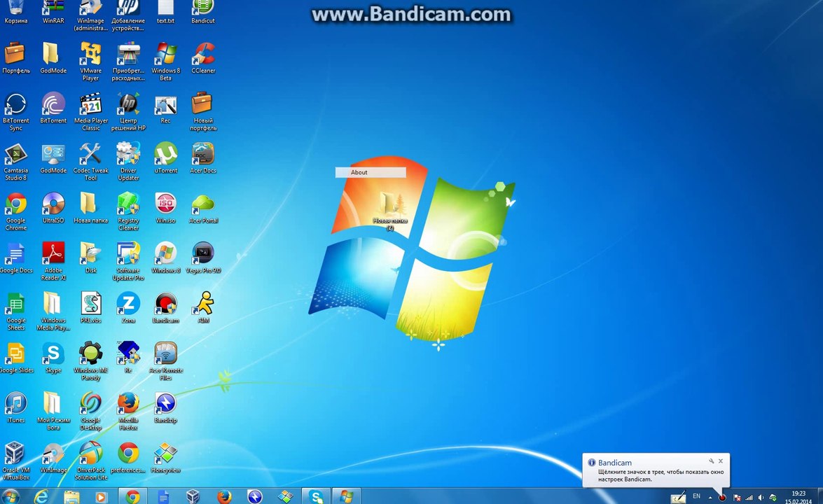Select the Google Chrome desktop shortcut

click(15, 211)
